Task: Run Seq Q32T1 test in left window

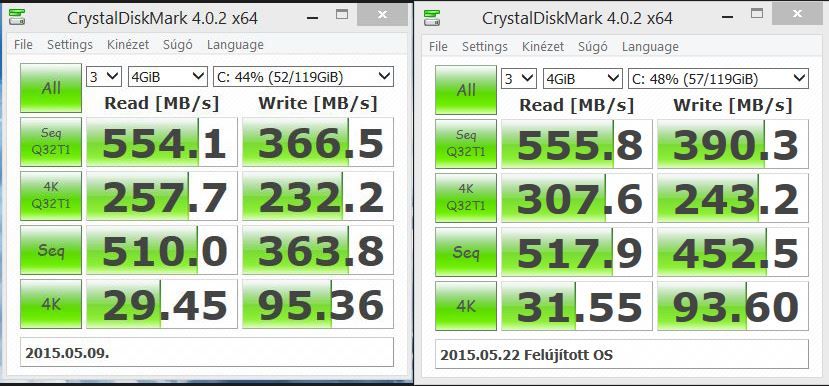Action: (x=51, y=142)
